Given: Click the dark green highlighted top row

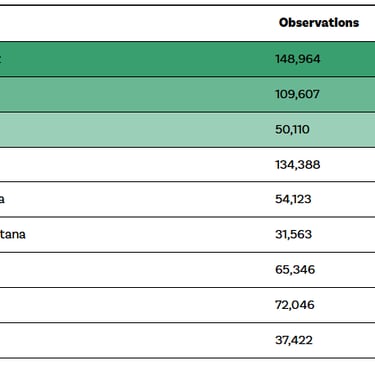Looking at the screenshot, I should (x=187, y=59).
